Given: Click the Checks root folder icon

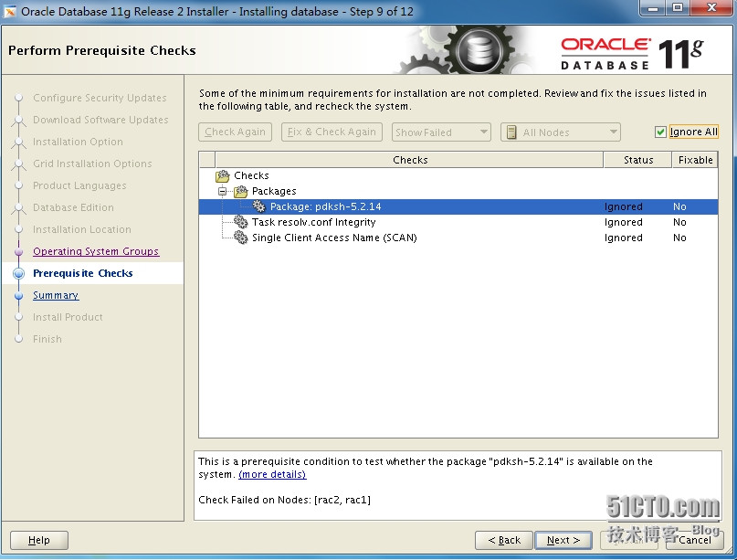Looking at the screenshot, I should (x=222, y=175).
